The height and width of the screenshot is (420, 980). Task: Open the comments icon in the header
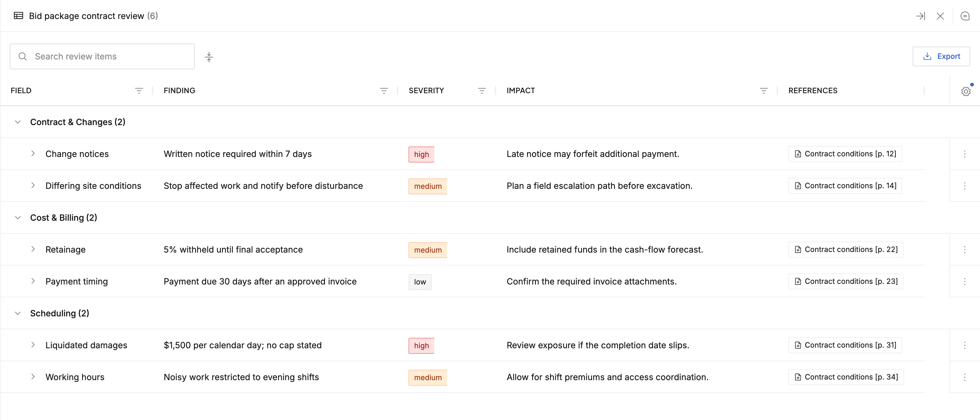[965, 16]
